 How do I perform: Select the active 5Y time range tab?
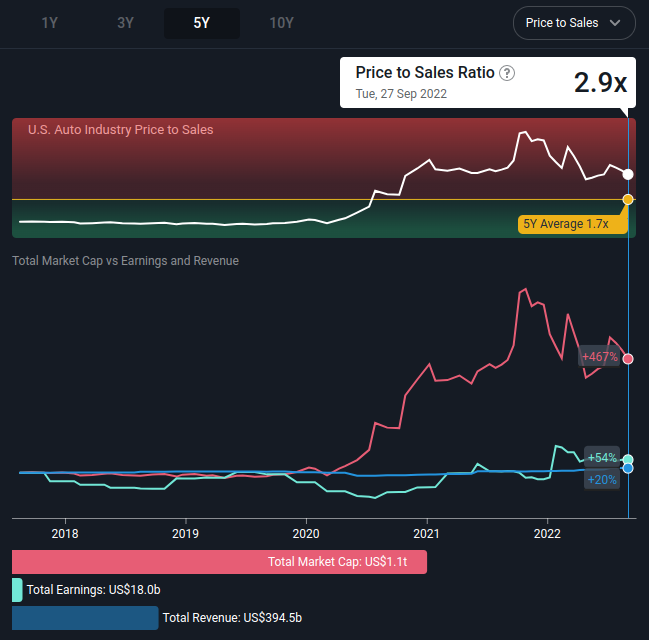tap(202, 23)
